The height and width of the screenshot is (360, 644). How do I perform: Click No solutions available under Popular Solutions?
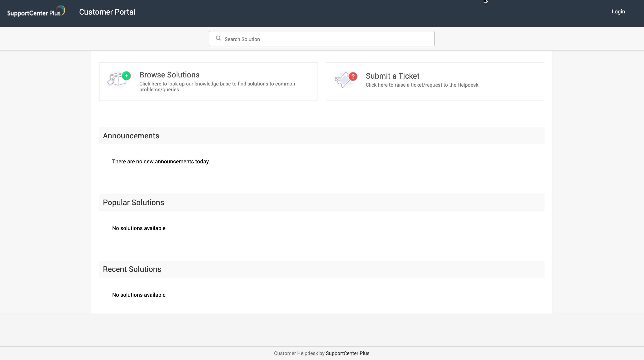(138, 228)
